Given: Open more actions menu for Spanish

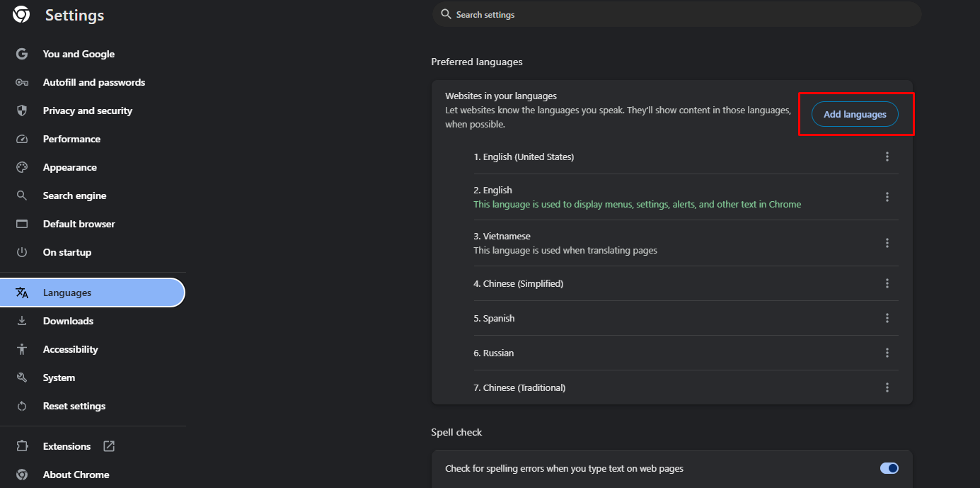Looking at the screenshot, I should (887, 318).
